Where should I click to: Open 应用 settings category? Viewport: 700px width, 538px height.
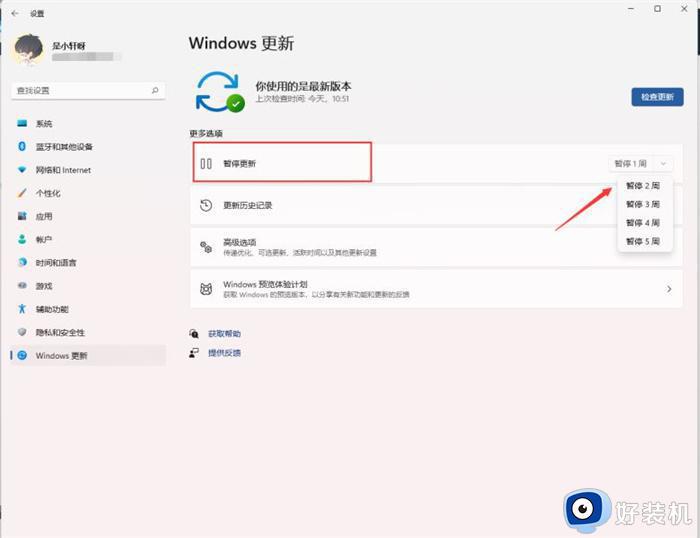tap(88, 217)
